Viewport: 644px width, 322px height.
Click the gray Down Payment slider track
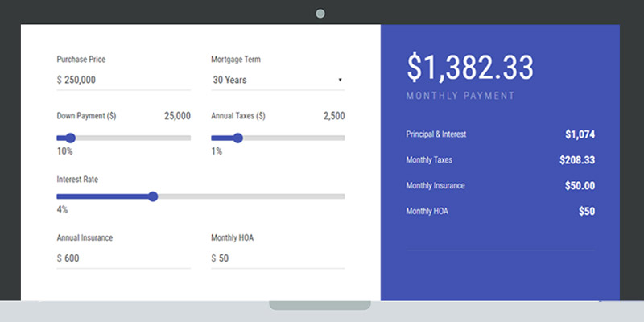coord(133,138)
